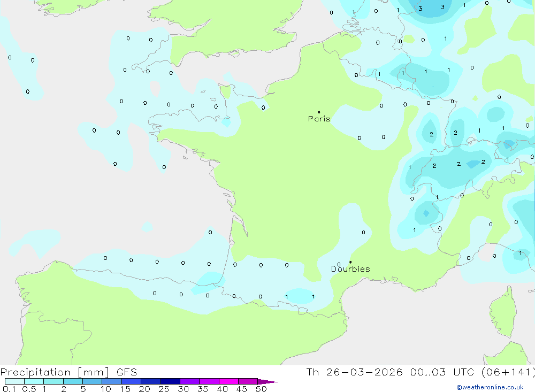Pick the 0.5–1 mm legend swatch
The image size is (535, 392).
(34, 381)
